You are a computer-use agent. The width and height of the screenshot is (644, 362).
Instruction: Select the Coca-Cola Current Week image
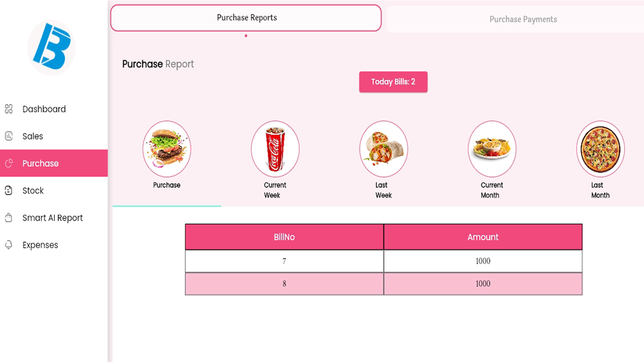click(275, 149)
